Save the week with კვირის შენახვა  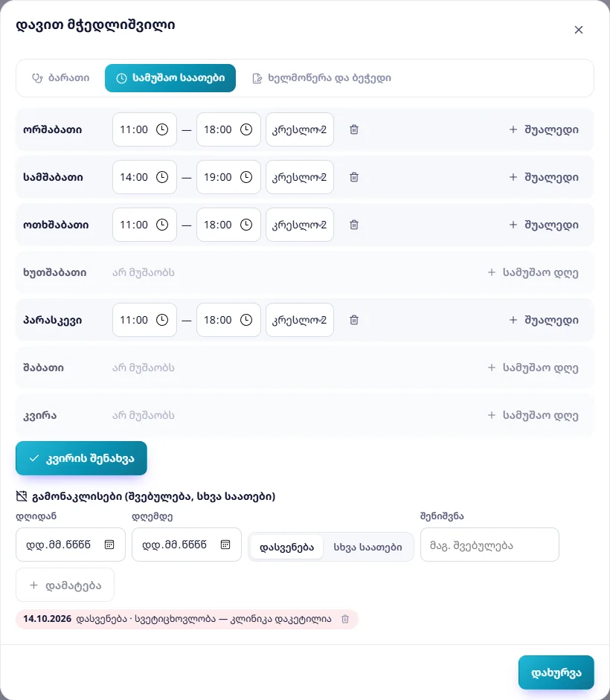[x=81, y=458]
